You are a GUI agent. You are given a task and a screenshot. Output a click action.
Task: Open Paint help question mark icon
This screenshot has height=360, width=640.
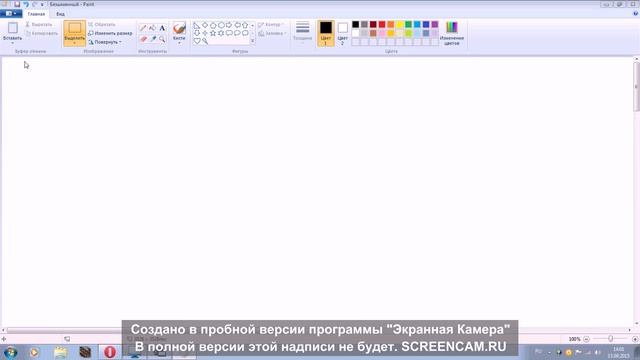click(x=635, y=13)
